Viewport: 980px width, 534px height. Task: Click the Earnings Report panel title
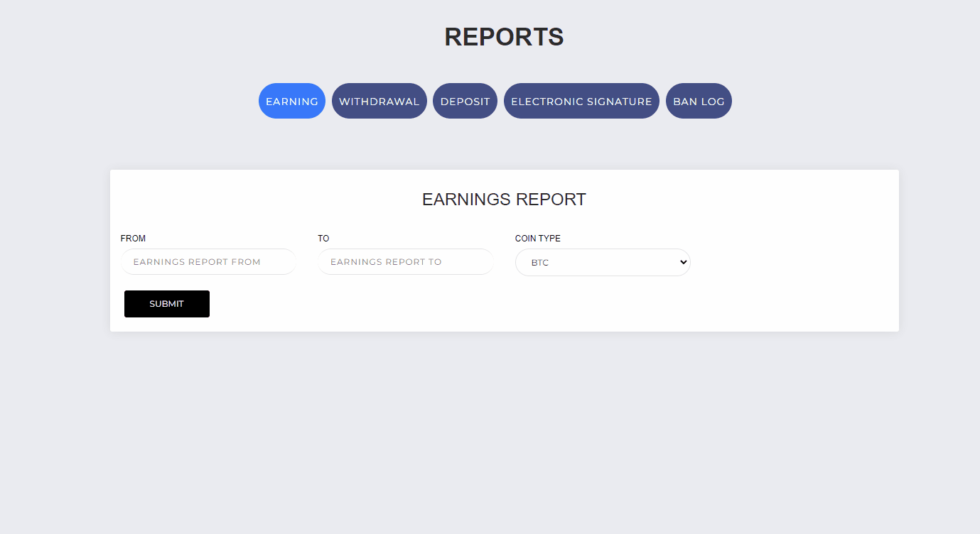click(x=504, y=200)
